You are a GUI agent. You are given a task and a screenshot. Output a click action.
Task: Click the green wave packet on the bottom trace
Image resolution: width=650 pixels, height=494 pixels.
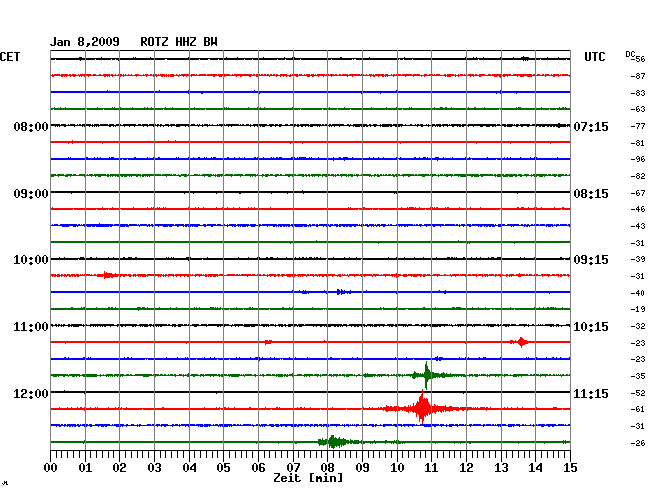(x=334, y=442)
